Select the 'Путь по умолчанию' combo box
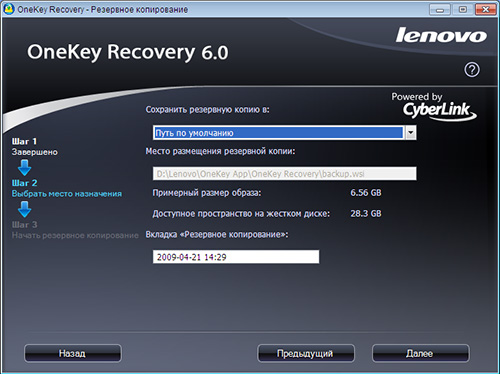The width and height of the screenshot is (500, 374). coord(284,133)
